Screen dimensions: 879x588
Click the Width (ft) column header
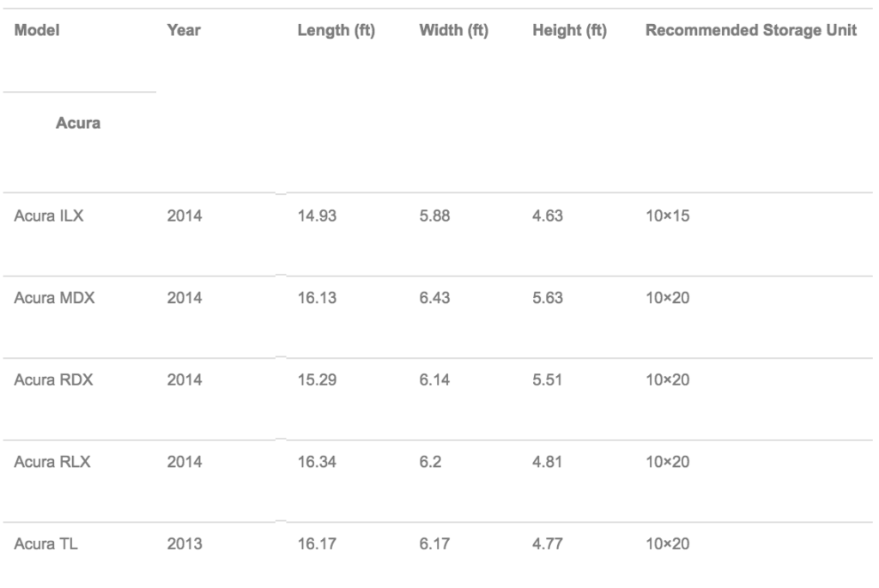tap(453, 30)
